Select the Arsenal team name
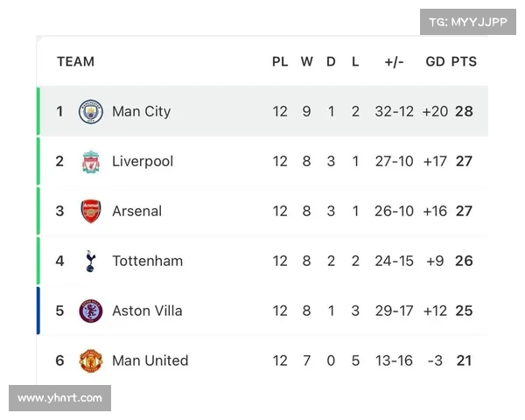 coord(137,212)
